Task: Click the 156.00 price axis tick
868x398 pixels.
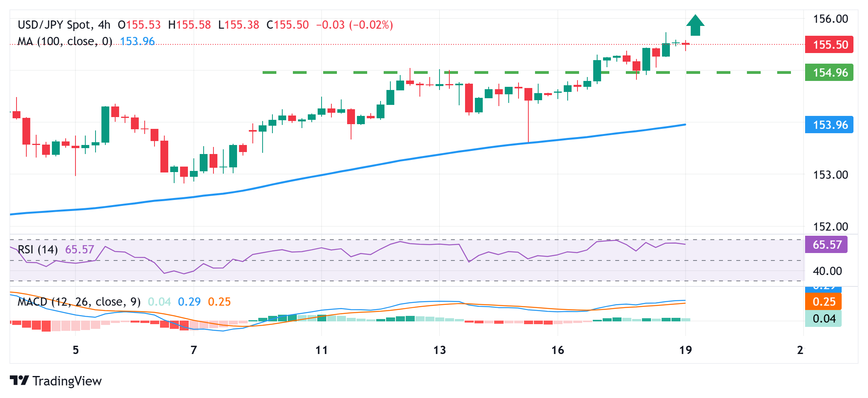Action: tap(830, 19)
